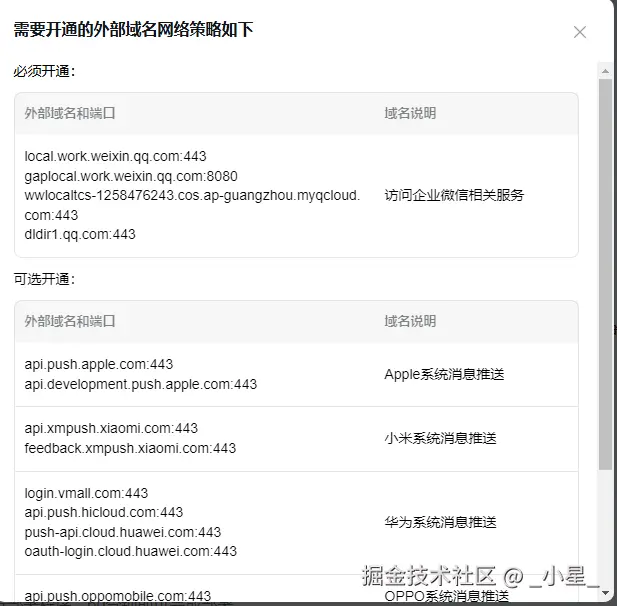Click the scrollbar down arrow
The image size is (617, 606).
tap(605, 592)
